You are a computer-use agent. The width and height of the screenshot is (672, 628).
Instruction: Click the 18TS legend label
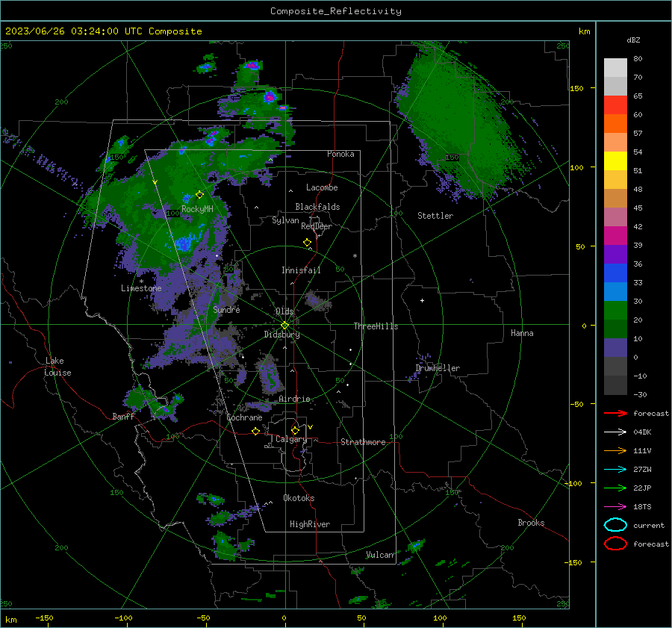pos(642,507)
